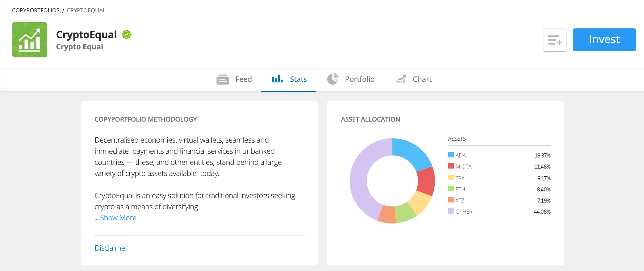Click the 19.37% allocation value
644x271 pixels.
click(542, 156)
